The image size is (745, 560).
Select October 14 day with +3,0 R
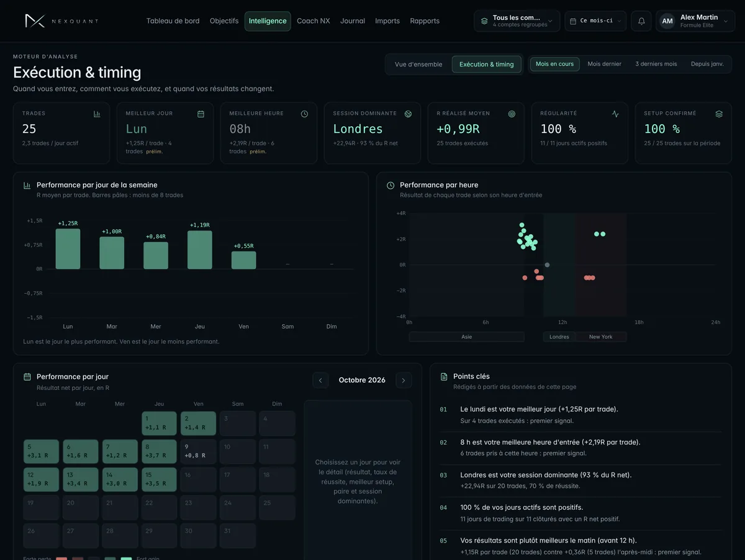[x=120, y=480]
